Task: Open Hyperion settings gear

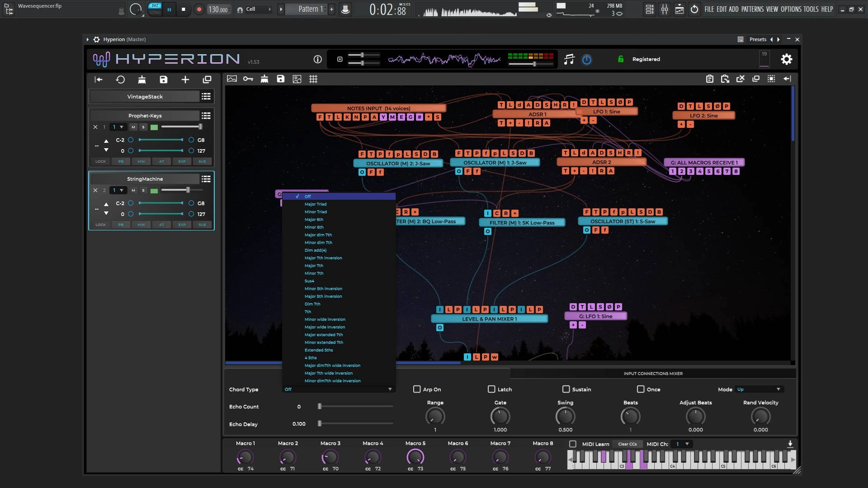Action: pyautogui.click(x=787, y=59)
